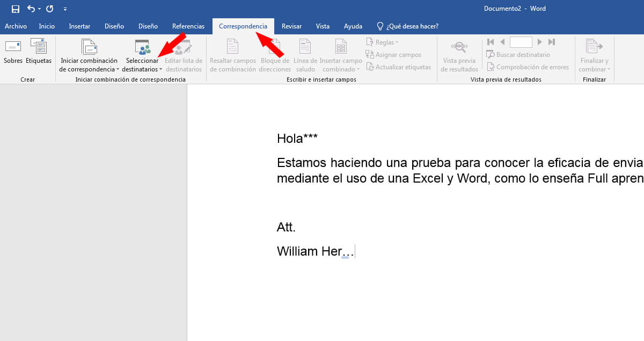Viewport: 644px width, 341px height.
Task: Toggle Vista previa de resultados button
Action: click(459, 56)
